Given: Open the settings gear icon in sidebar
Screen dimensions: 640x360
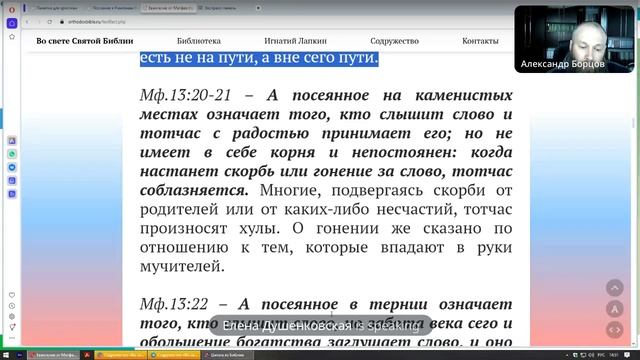Looking at the screenshot, I should tap(12, 316).
